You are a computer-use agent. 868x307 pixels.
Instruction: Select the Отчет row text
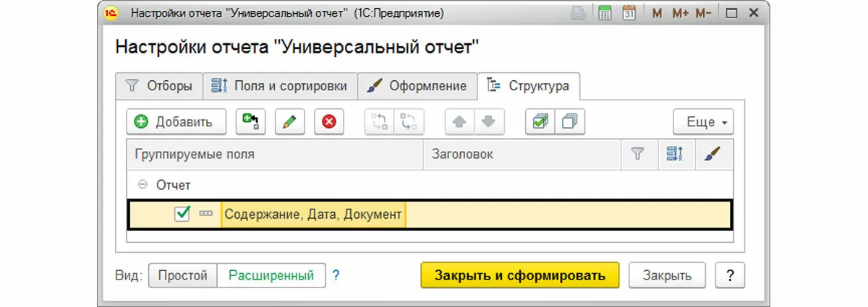[174, 185]
